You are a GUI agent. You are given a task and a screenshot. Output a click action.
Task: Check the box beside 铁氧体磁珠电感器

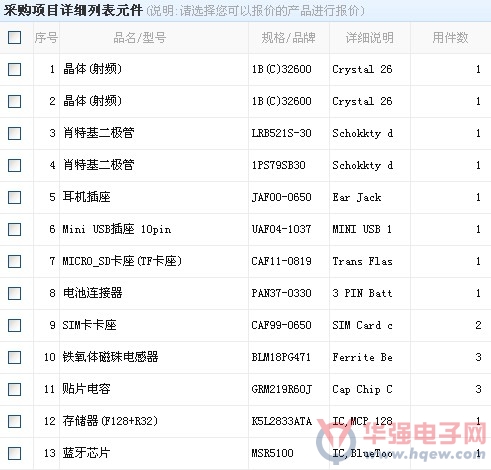14,357
